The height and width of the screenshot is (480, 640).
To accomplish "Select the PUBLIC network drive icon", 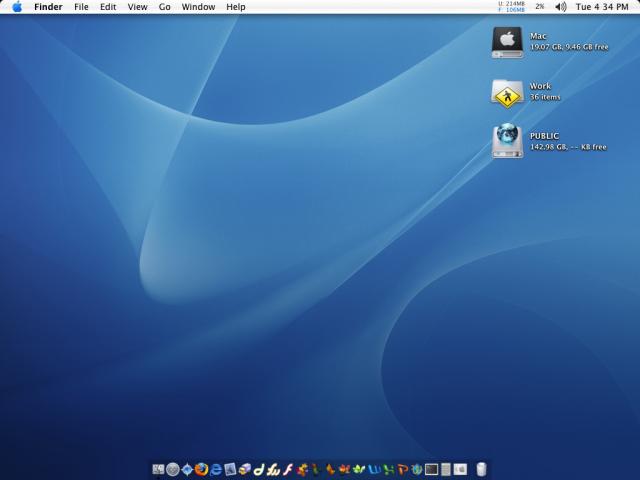I will (x=507, y=141).
